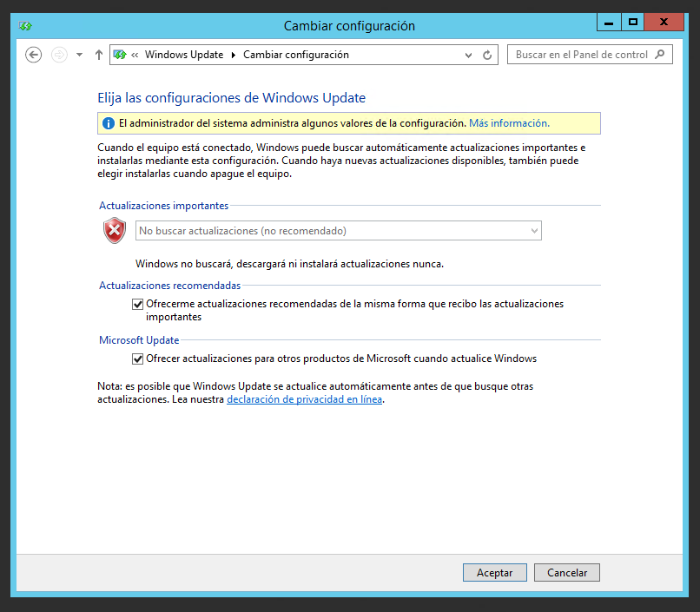700x612 pixels.
Task: Toggle Ofrecerme actualizaciones recomendadas checkbox
Action: [x=137, y=304]
